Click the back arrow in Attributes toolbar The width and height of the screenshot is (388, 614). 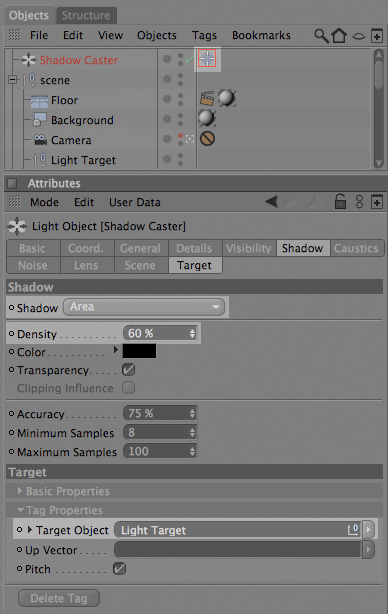pyautogui.click(x=271, y=202)
